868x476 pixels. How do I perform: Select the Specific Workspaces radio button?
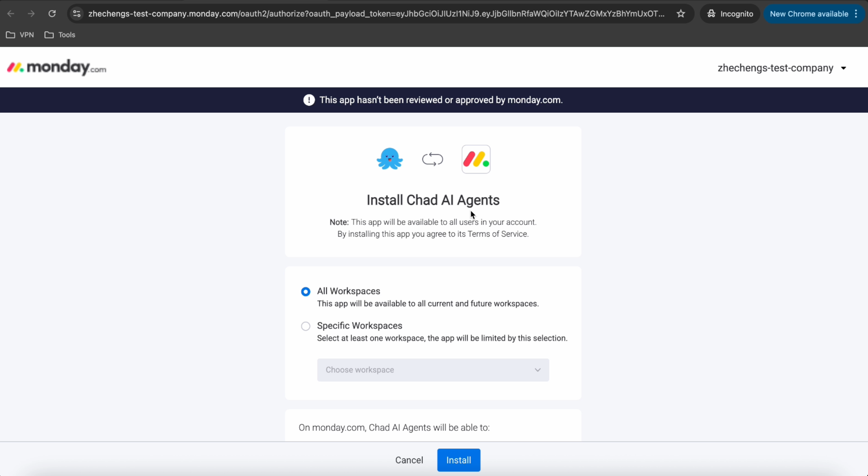(306, 326)
